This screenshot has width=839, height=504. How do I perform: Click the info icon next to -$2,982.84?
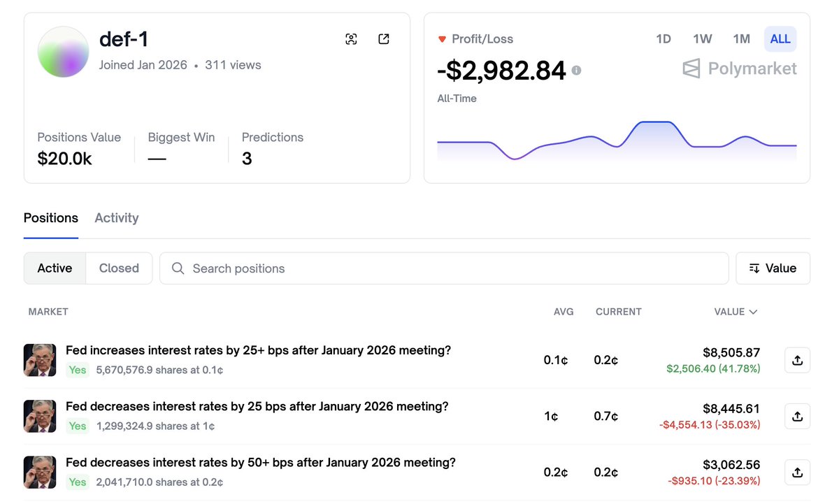click(x=576, y=71)
